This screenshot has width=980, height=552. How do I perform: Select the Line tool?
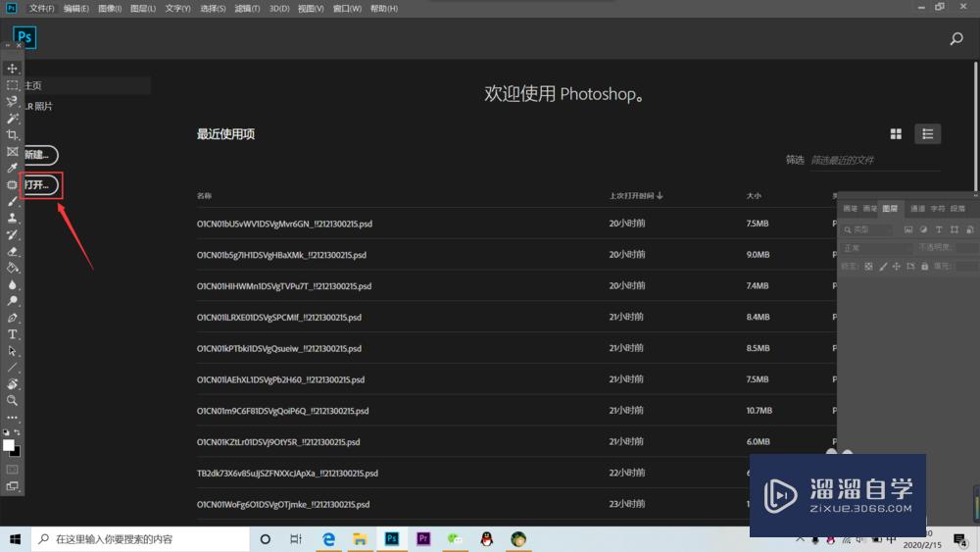coord(12,368)
